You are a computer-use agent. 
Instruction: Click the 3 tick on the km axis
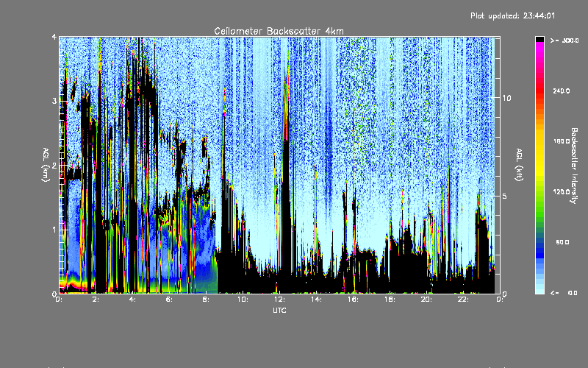click(54, 101)
